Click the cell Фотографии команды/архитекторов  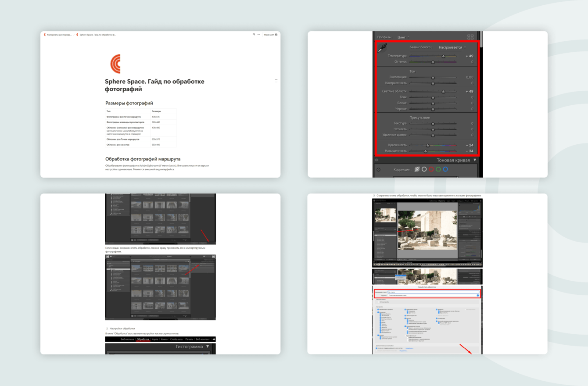coord(128,122)
